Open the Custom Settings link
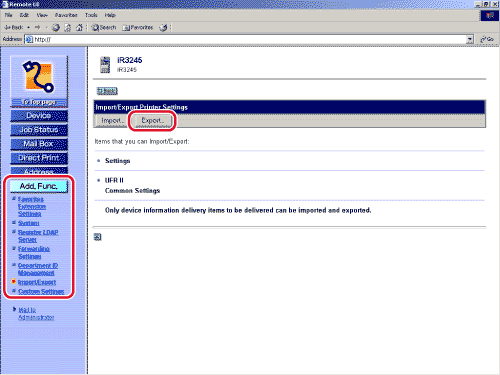The height and width of the screenshot is (375, 500). click(41, 291)
